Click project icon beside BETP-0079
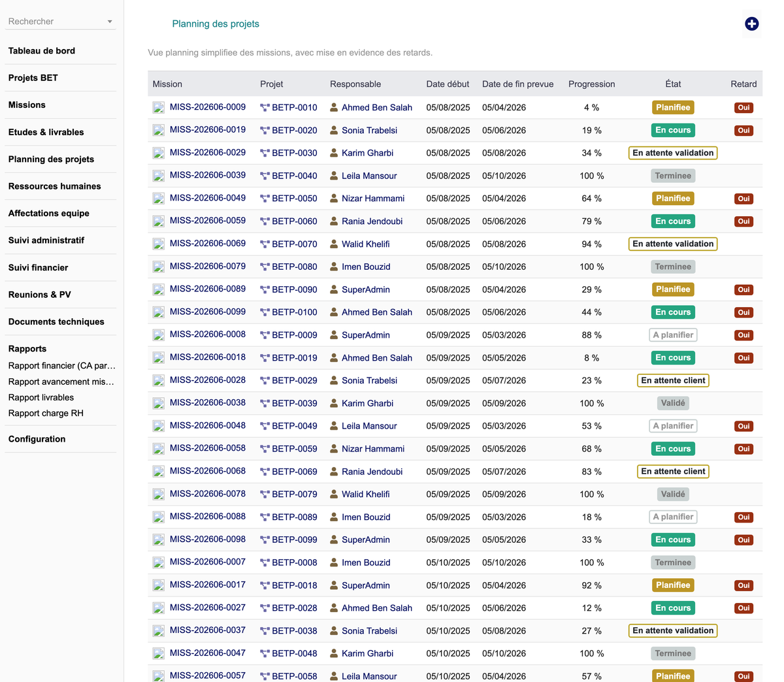This screenshot has height=682, width=784. (265, 495)
